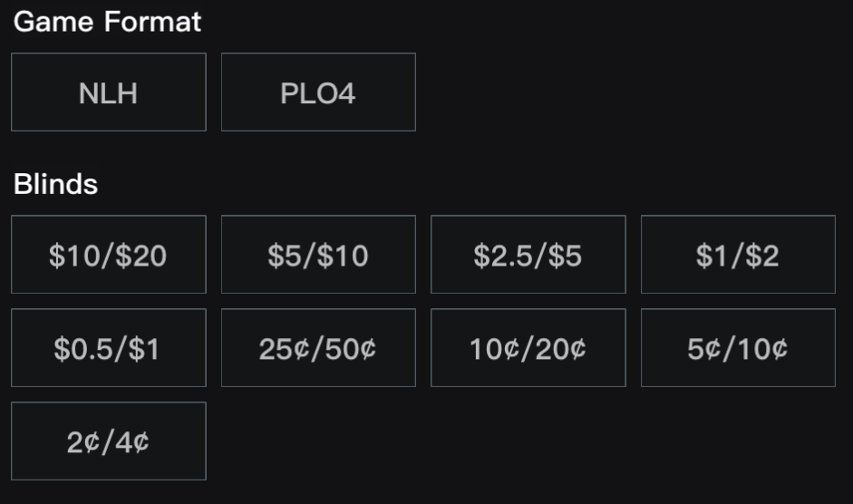Show tables with five/ten cent blinds

point(738,348)
